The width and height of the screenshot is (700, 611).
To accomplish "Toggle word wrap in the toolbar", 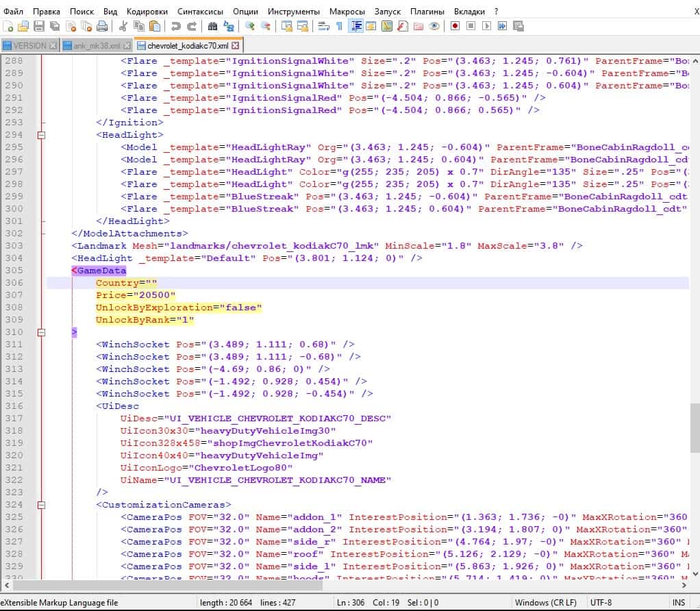I will (323, 27).
